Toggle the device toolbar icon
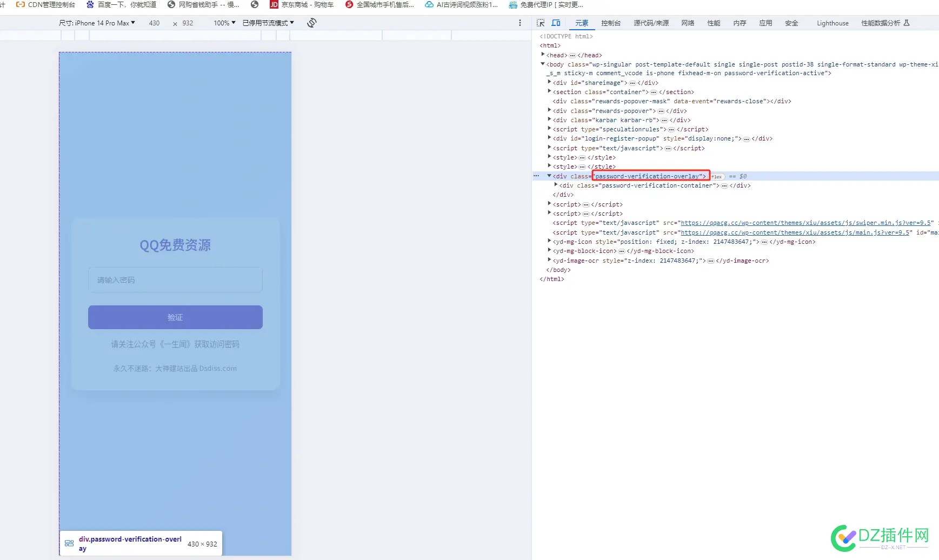Screen dimensions: 939x560 click(x=556, y=23)
